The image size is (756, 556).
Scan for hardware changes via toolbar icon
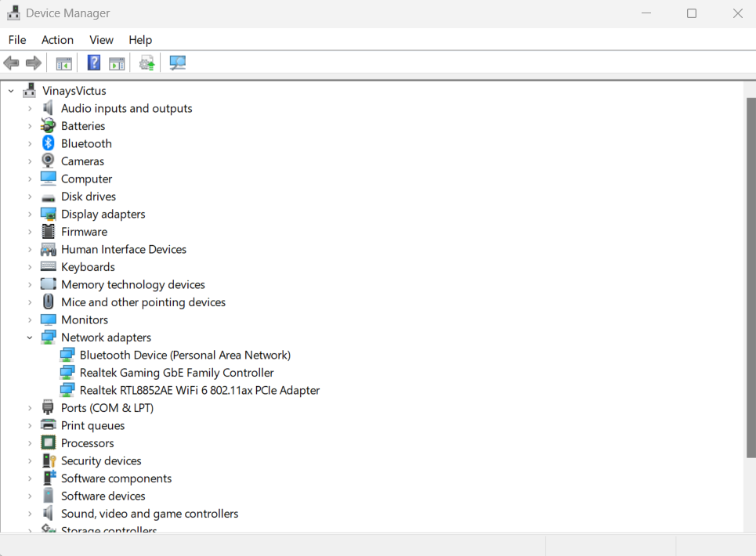click(x=177, y=63)
